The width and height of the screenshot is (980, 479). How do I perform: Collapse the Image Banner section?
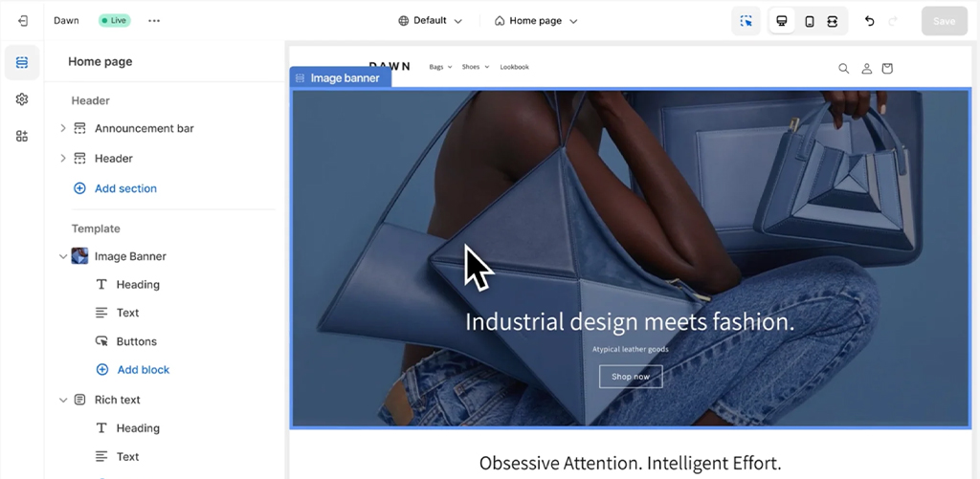pos(63,256)
